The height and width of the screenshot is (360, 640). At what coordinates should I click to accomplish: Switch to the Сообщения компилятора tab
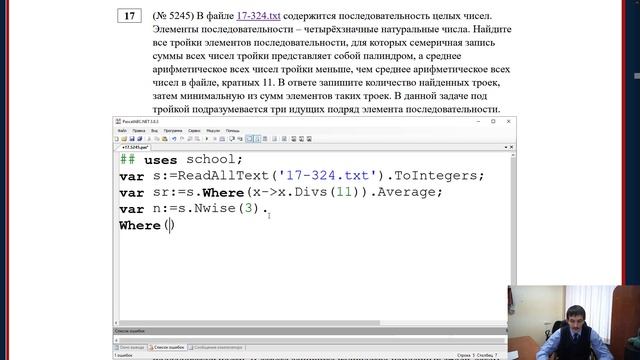point(216,347)
